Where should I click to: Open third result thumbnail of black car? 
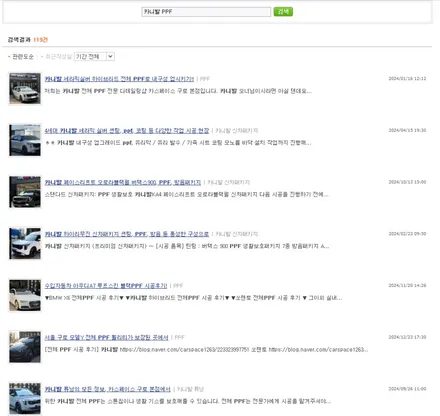pos(25,192)
